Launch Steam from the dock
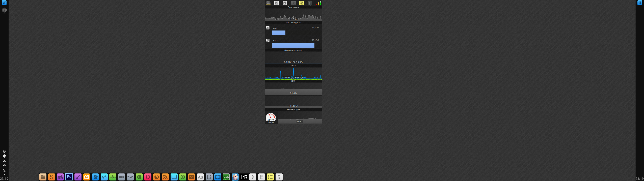The width and height of the screenshot is (644, 181). pos(130,177)
